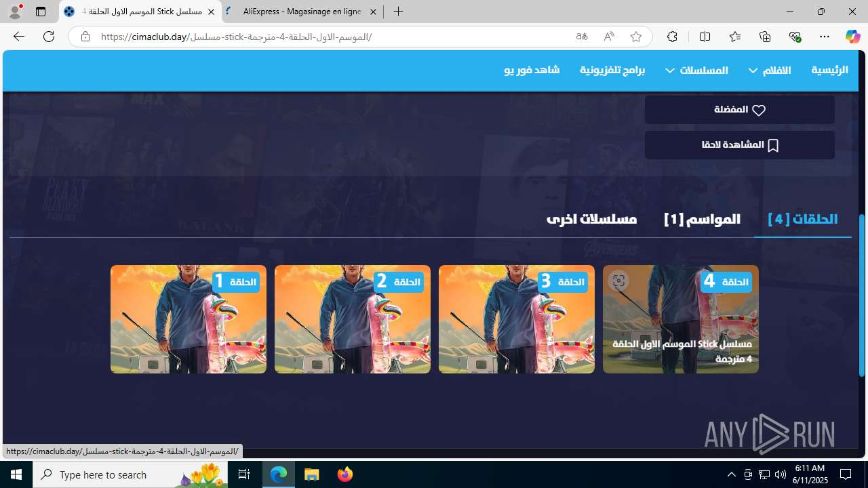Show hidden system tray icons

point(731,474)
